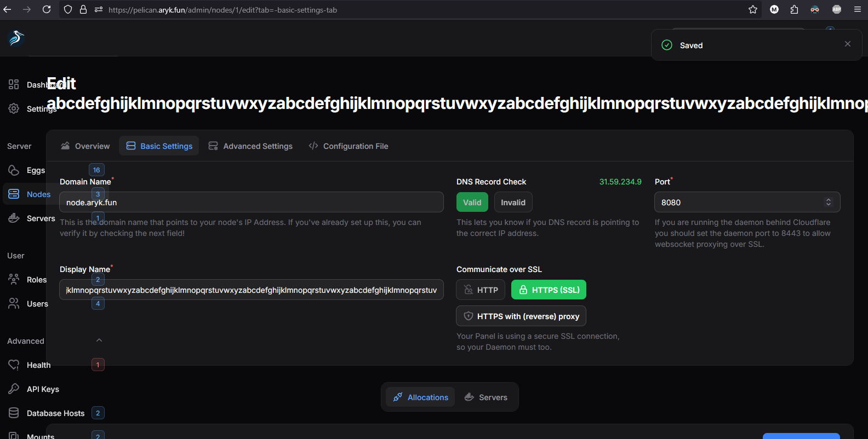Switch to the Advanced Settings tab
Viewport: 868px width, 439px height.
(250, 146)
